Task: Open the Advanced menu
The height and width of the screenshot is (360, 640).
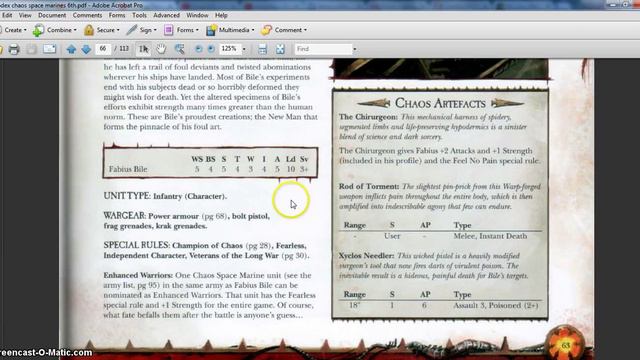Action: [167, 16]
